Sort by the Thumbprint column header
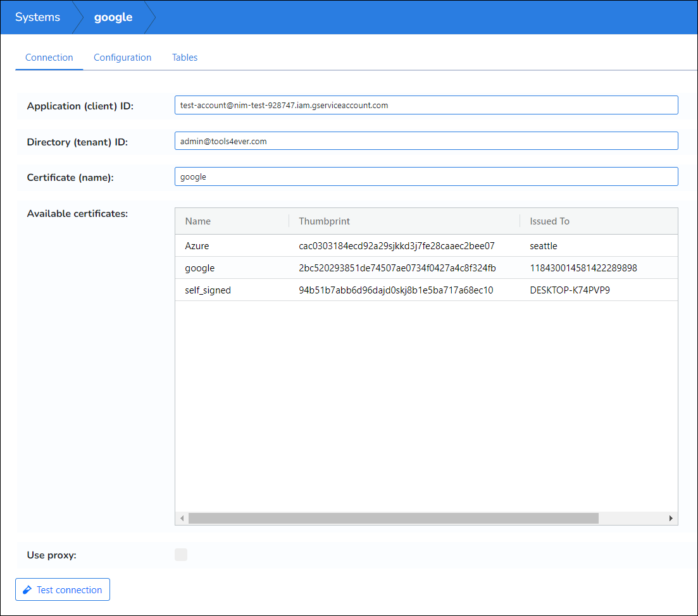Viewport: 698px width, 616px height. pyautogui.click(x=324, y=221)
